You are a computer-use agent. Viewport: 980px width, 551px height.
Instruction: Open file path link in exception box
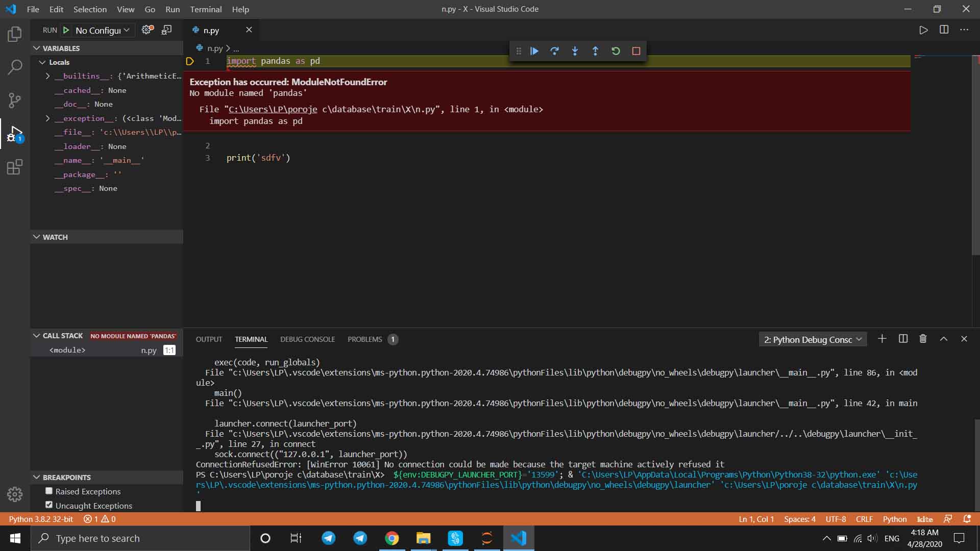point(273,109)
